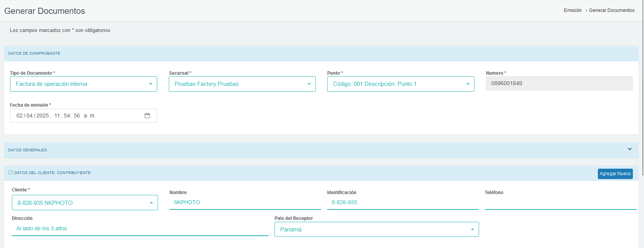Expand Datos Generales section chevron

tap(630, 149)
